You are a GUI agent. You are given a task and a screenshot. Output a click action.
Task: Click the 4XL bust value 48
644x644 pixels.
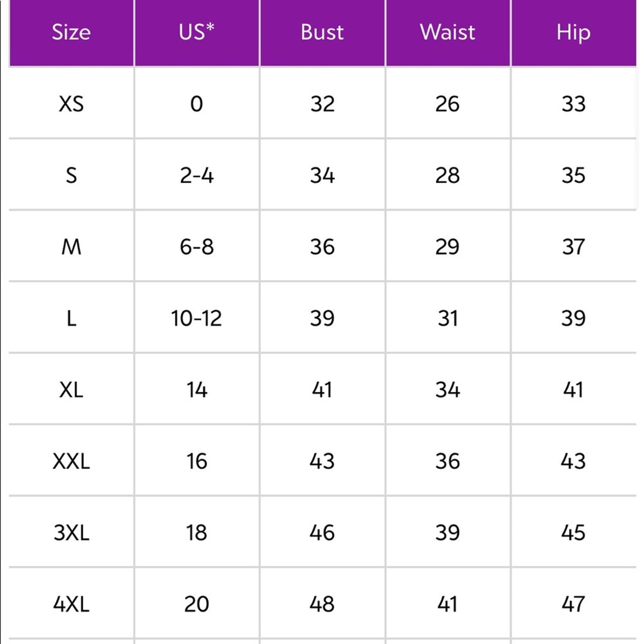[322, 604]
